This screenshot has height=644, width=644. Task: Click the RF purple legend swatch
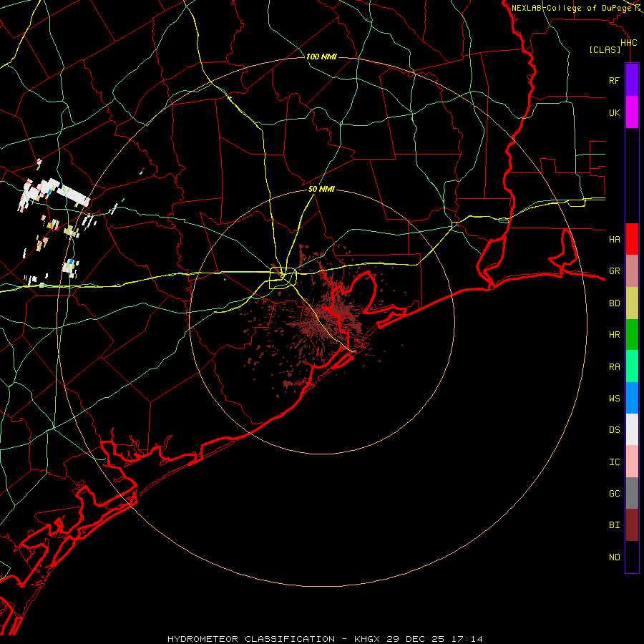pyautogui.click(x=632, y=80)
